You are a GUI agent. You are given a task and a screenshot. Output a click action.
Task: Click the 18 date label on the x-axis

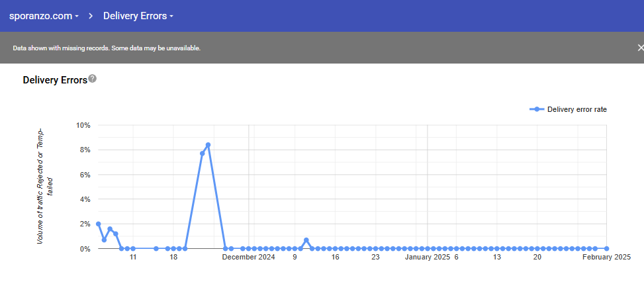pyautogui.click(x=173, y=258)
